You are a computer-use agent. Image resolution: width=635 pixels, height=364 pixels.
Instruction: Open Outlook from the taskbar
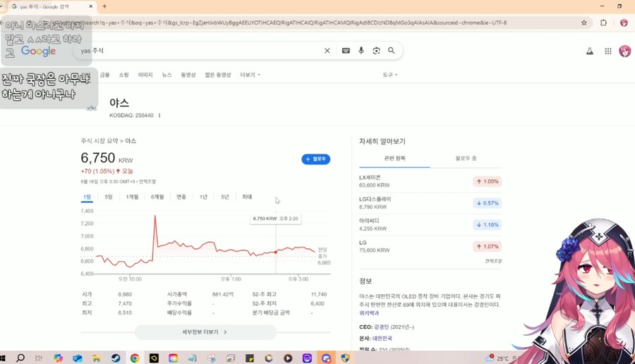(x=78, y=358)
